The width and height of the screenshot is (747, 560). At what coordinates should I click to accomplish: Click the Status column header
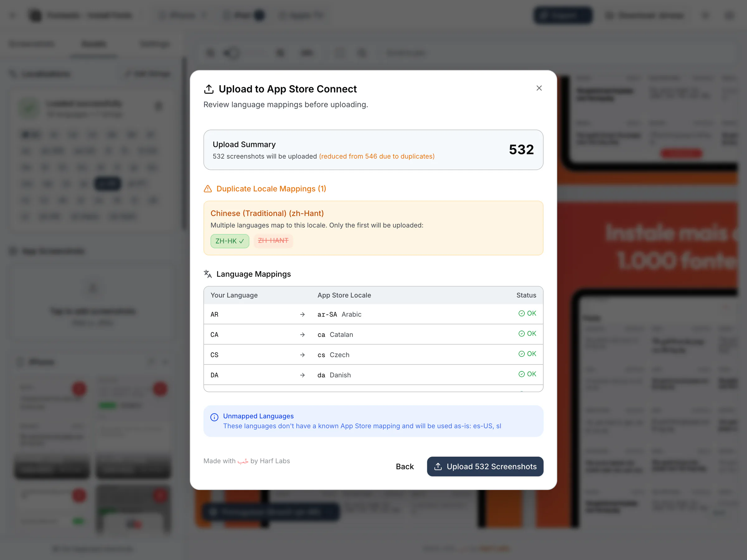pos(526,295)
